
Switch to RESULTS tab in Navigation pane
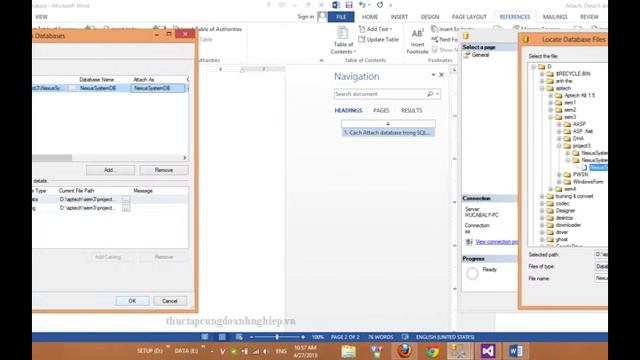click(411, 111)
